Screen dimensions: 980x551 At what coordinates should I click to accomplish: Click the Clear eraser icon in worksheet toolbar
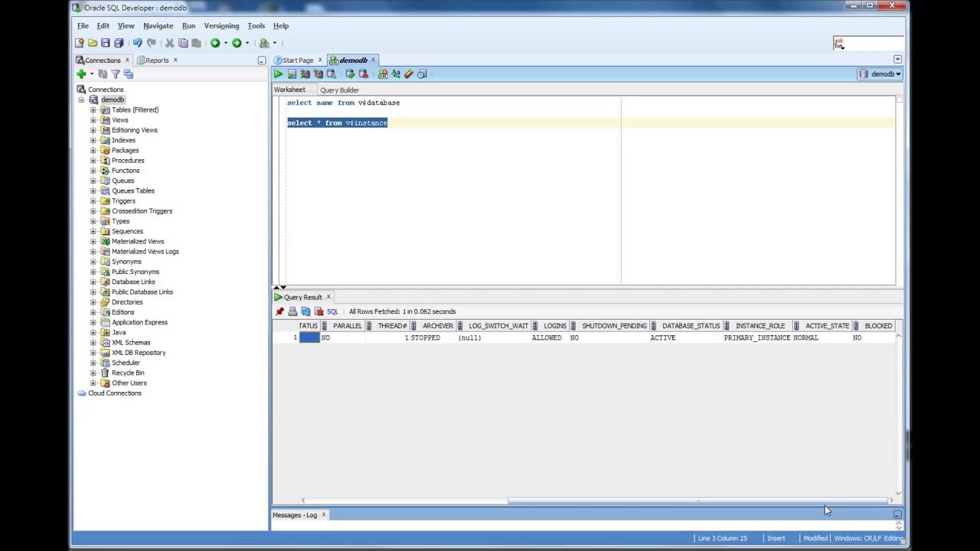pyautogui.click(x=409, y=74)
